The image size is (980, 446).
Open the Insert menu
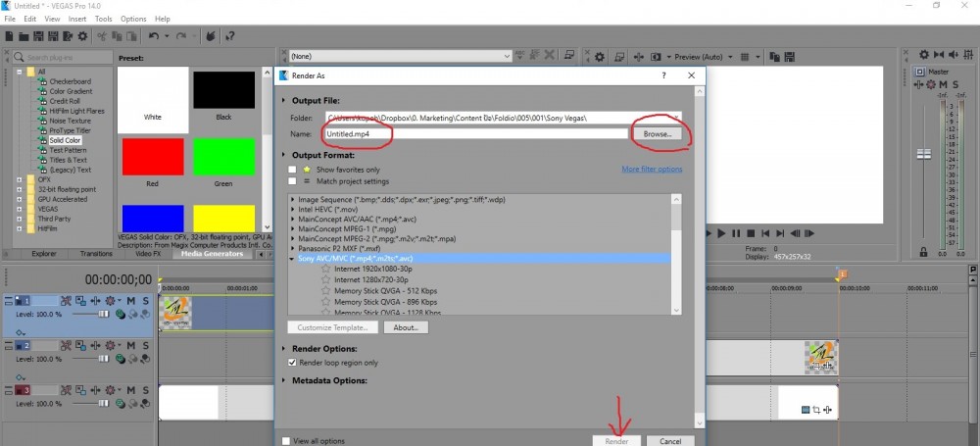[77, 19]
